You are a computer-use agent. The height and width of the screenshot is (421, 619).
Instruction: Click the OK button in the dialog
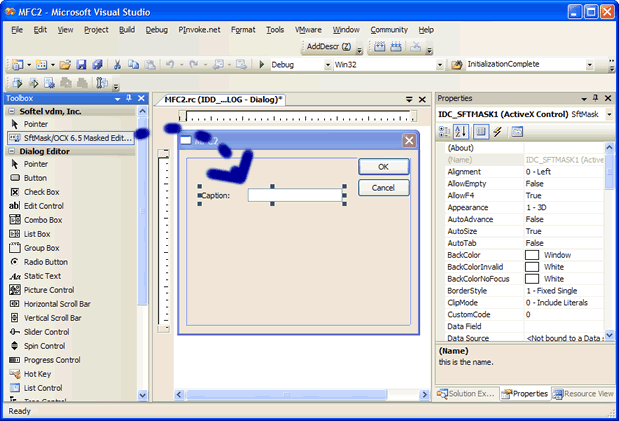click(384, 167)
